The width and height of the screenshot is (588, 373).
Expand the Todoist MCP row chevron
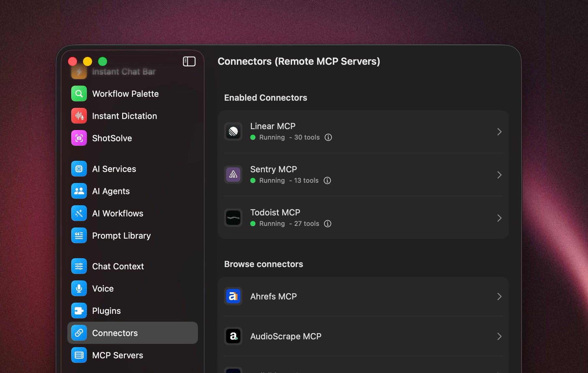tap(499, 218)
